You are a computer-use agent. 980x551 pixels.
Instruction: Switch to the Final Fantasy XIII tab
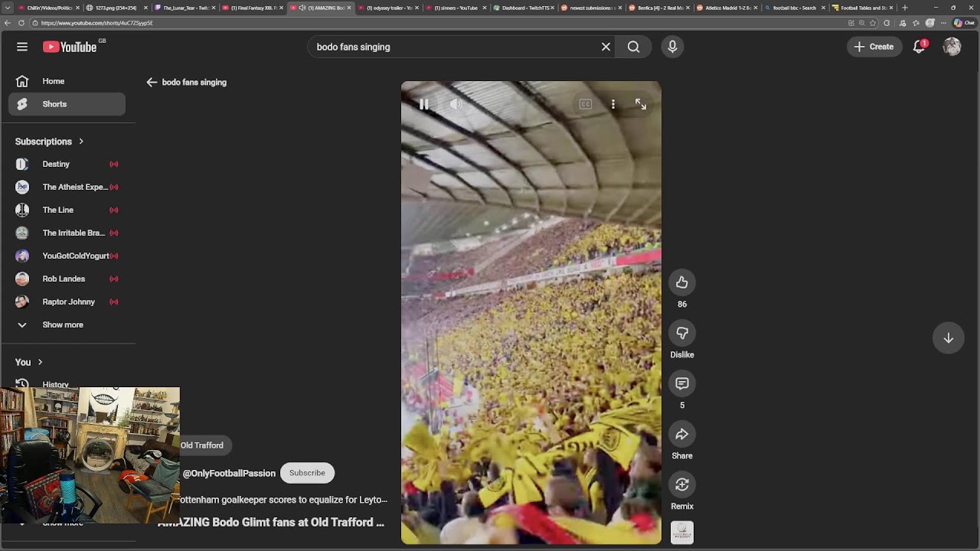[x=252, y=8]
